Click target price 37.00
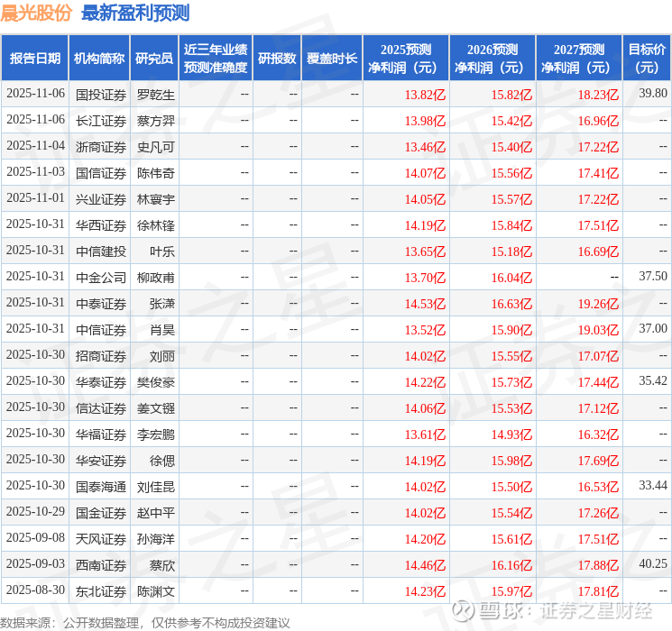 point(653,328)
